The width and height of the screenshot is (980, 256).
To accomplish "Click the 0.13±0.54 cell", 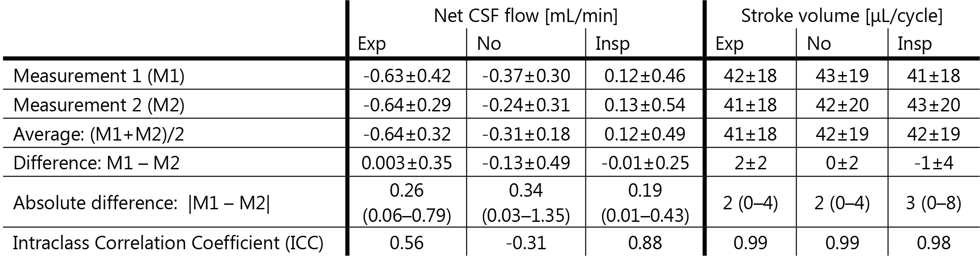I will click(645, 105).
